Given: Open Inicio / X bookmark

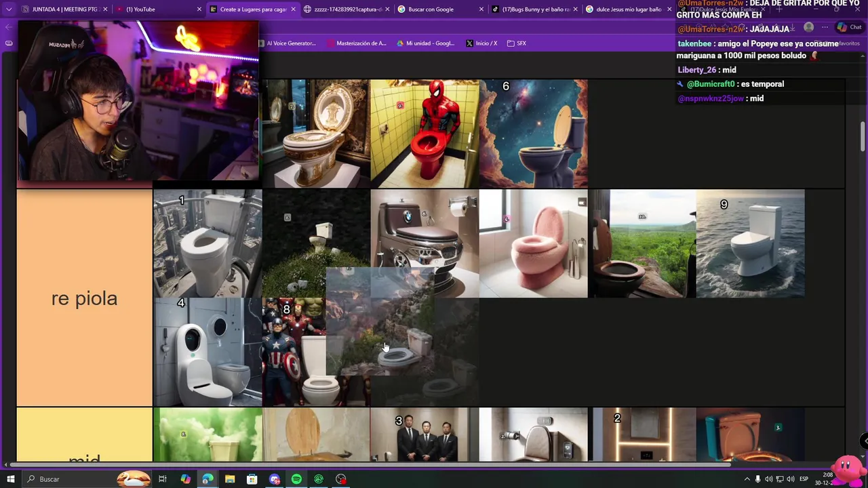Looking at the screenshot, I should 481,43.
